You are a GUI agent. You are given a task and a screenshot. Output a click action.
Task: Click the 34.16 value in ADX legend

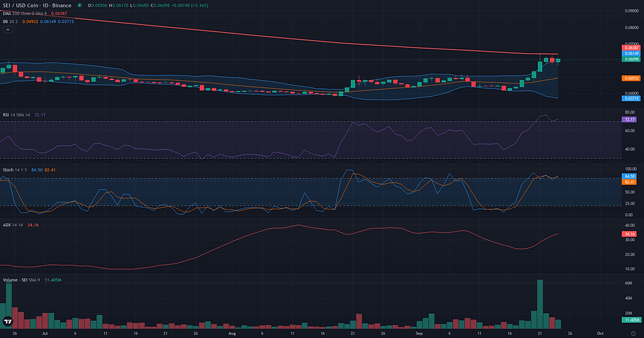tap(33, 224)
